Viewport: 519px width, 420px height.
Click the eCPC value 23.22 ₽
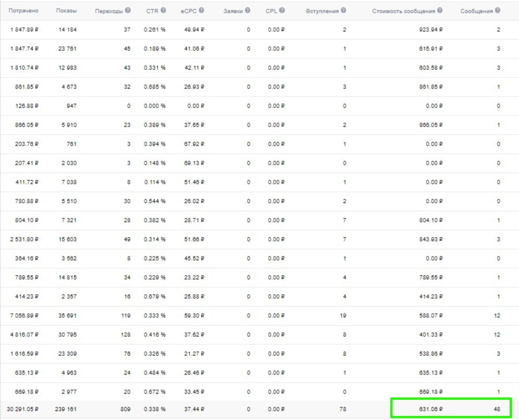[195, 277]
